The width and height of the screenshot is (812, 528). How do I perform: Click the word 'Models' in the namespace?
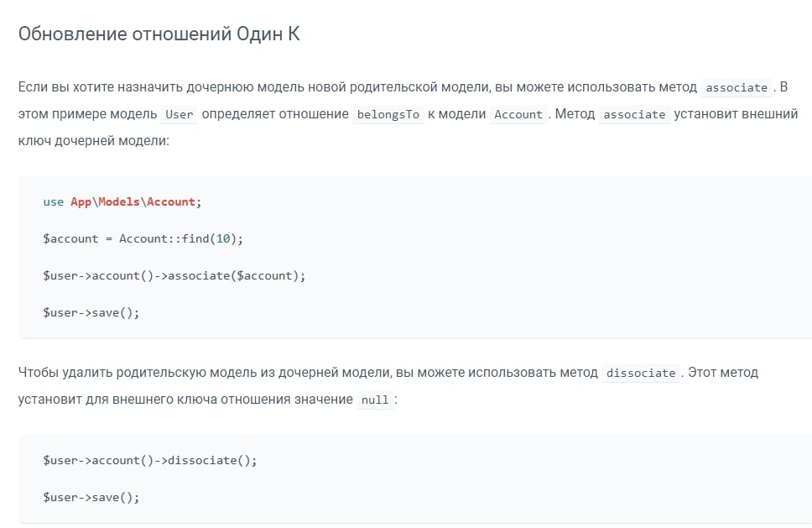pyautogui.click(x=119, y=201)
